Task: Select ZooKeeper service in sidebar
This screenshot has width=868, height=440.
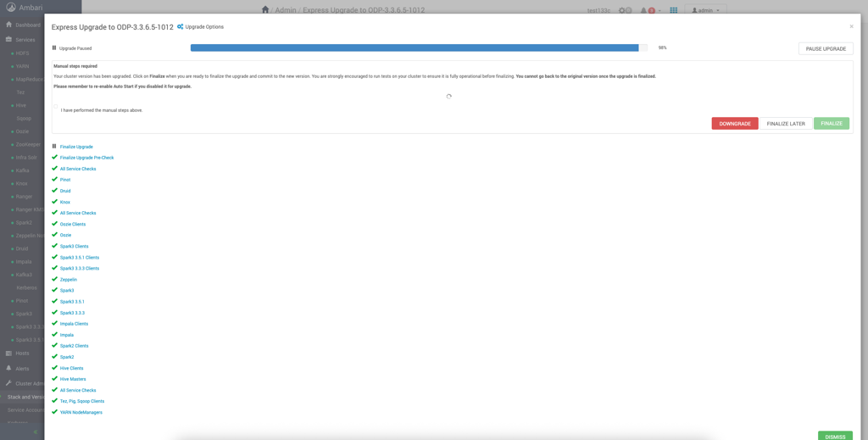Action: [28, 144]
